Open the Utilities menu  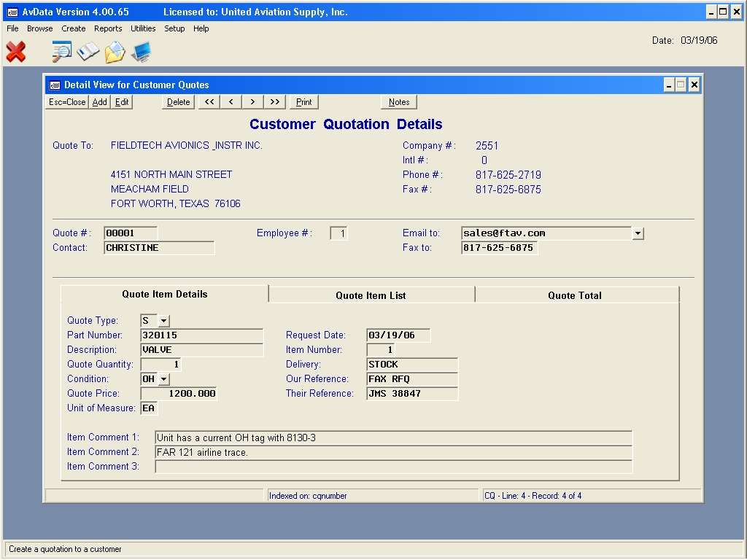tap(143, 28)
